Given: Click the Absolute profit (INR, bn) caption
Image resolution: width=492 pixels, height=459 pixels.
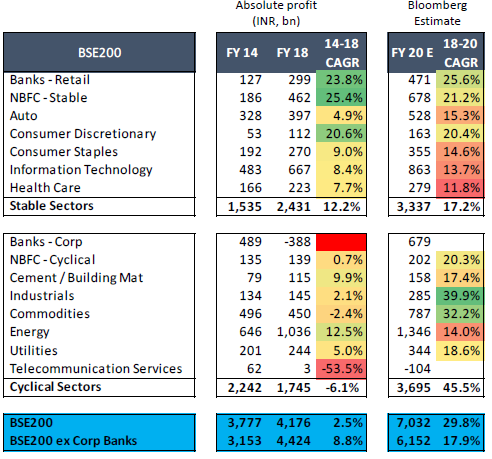Looking at the screenshot, I should pyautogui.click(x=276, y=13).
